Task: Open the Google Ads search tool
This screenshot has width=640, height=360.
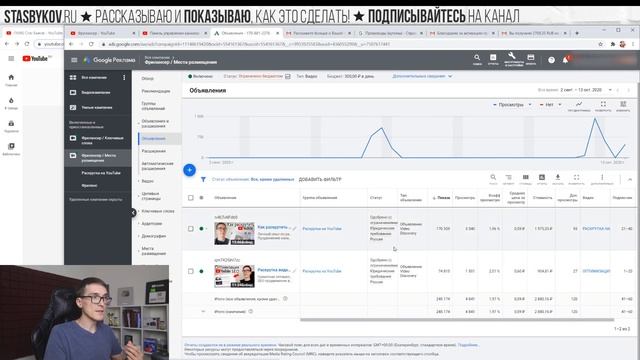Action: tap(477, 59)
